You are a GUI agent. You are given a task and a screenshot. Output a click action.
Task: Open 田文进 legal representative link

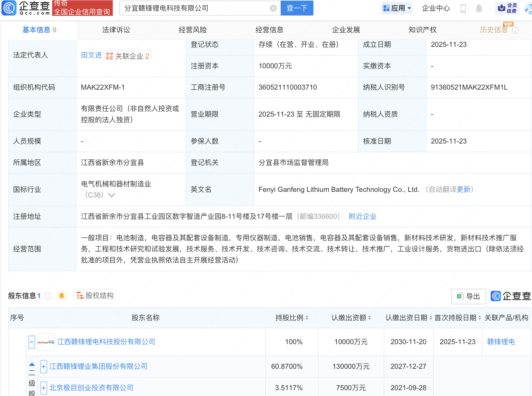91,55
